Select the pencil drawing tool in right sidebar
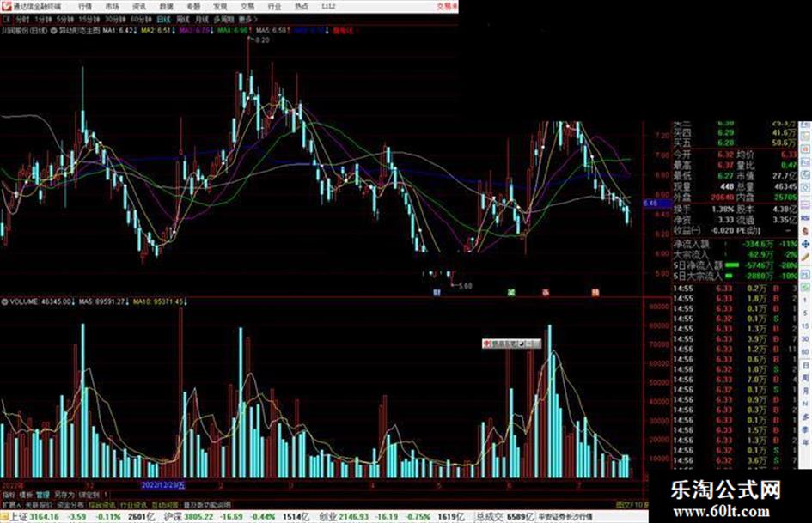Screen dimensions: 812x523 coord(805,257)
